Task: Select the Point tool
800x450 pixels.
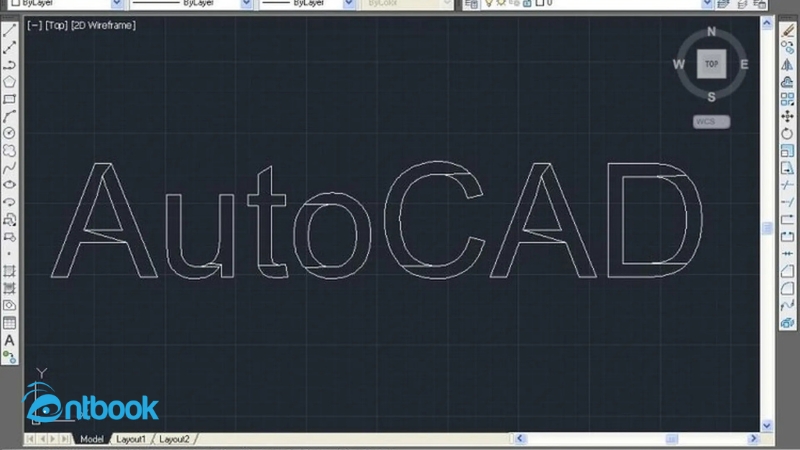Action: [9, 254]
